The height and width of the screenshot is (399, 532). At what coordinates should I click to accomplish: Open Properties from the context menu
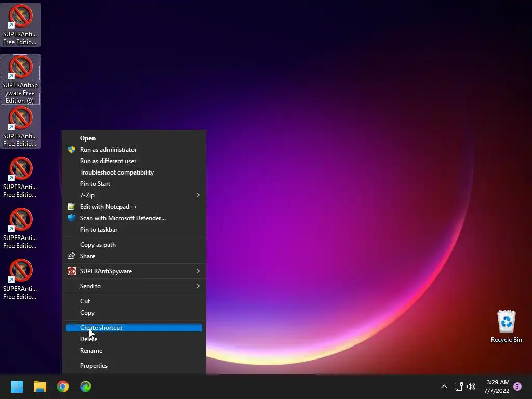tap(134, 365)
